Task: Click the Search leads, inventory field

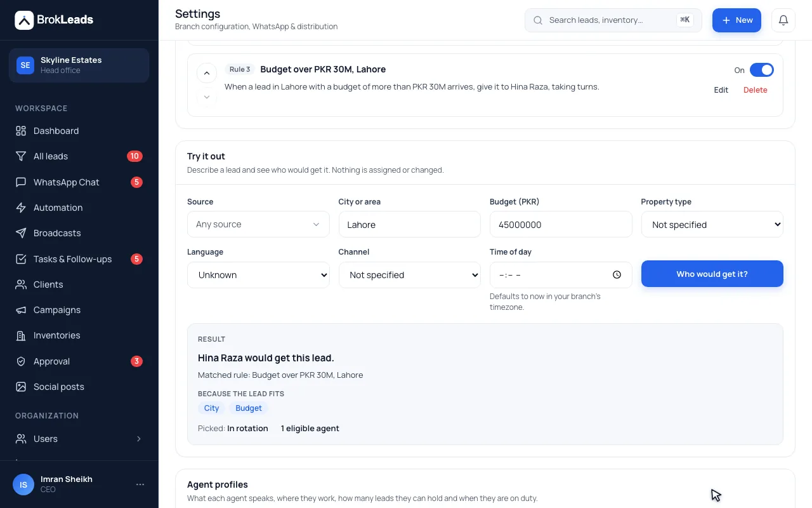Action: (x=613, y=20)
